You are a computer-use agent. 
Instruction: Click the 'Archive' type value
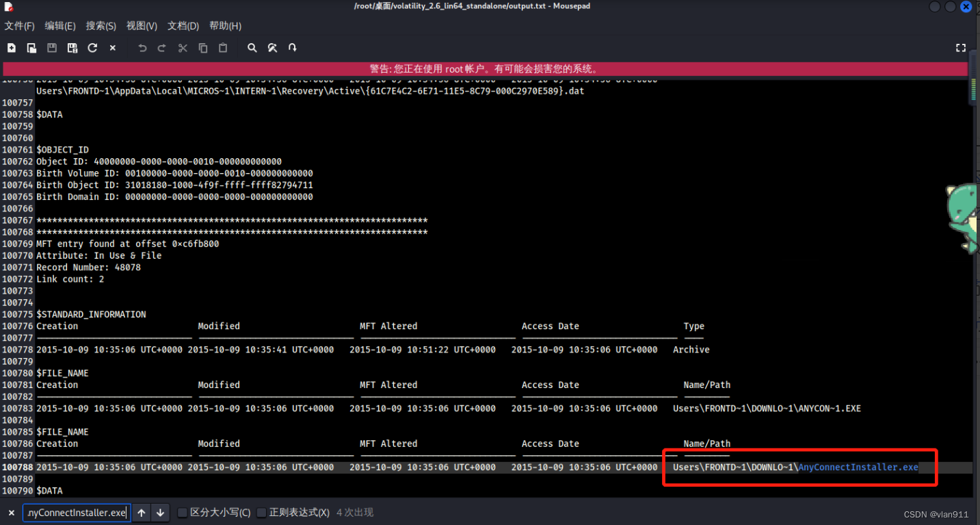click(691, 350)
